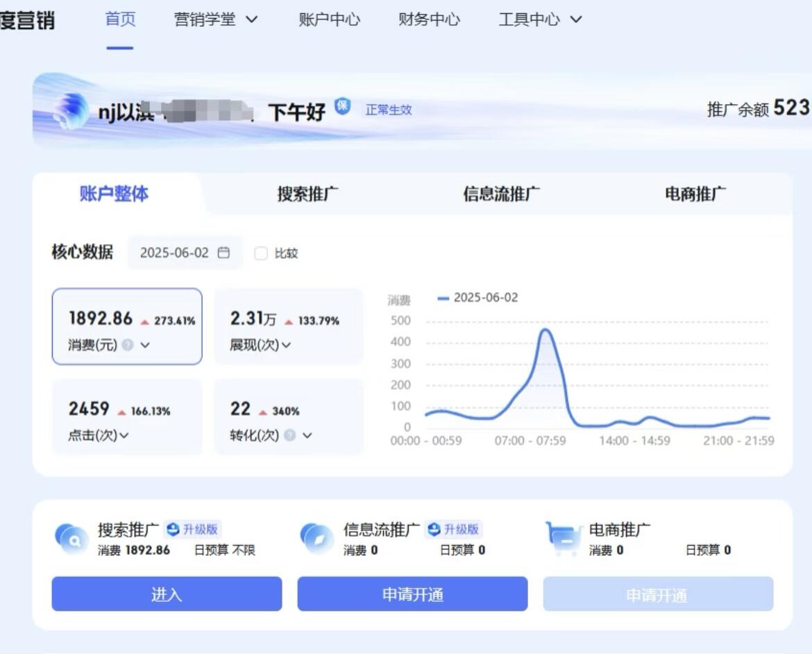This screenshot has width=812, height=654.
Task: Click the 核心数据 section heading
Action: point(83,252)
